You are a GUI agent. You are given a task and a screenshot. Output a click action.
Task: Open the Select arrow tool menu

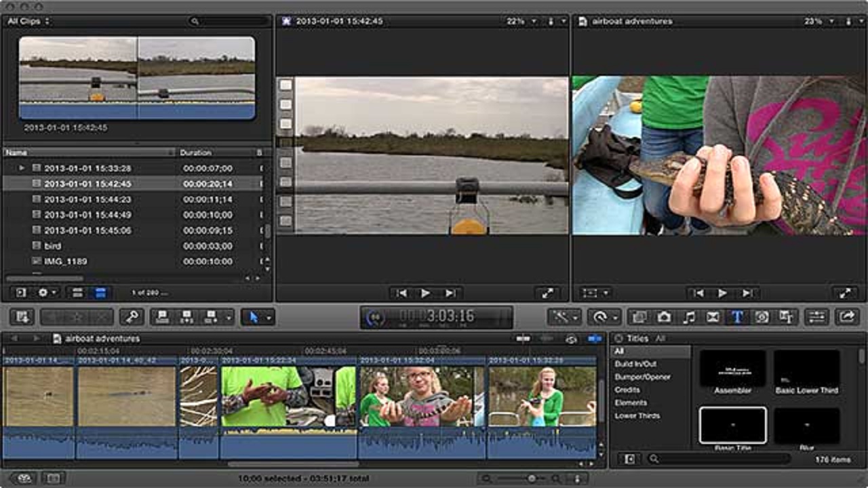pos(258,317)
